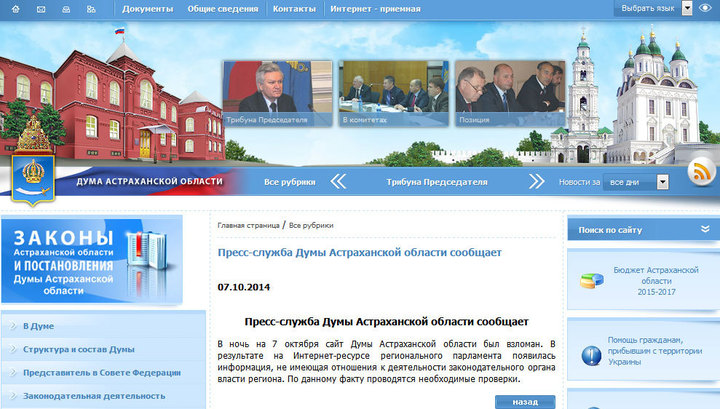720x409 pixels.
Task: Open the В Думе sidebar item
Action: (x=39, y=326)
